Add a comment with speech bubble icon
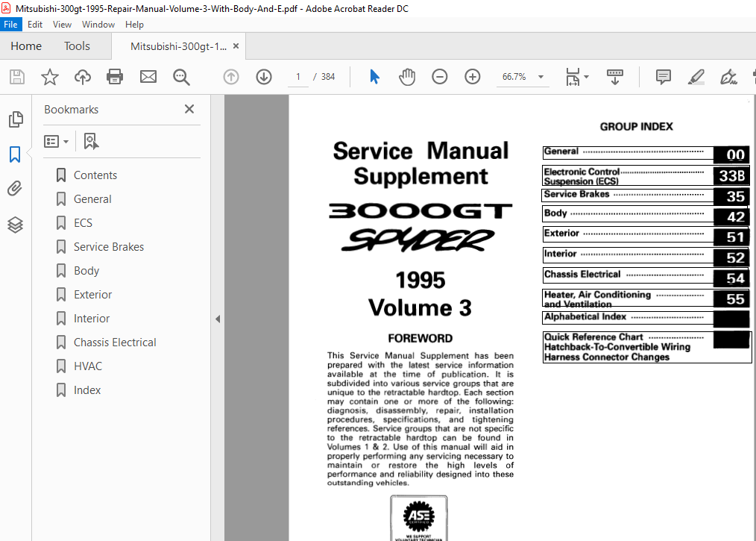 [x=664, y=77]
